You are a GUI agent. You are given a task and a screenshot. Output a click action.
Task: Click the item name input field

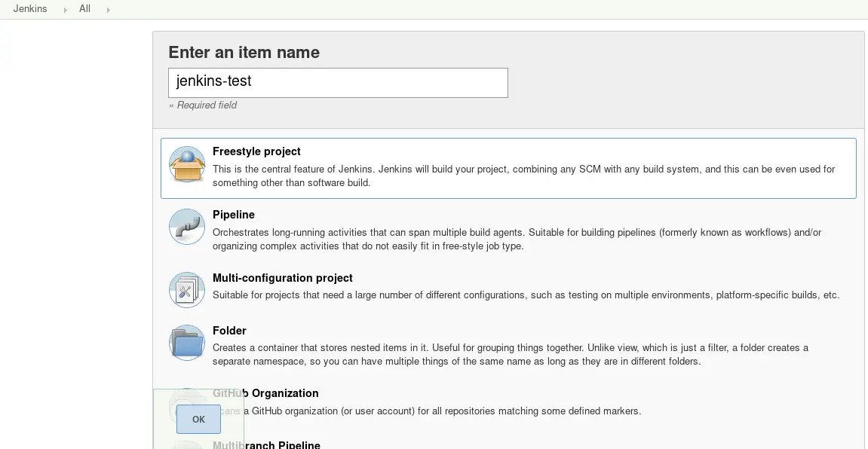(338, 82)
